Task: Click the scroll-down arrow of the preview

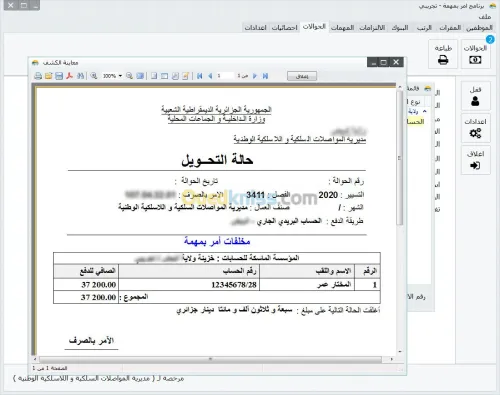Action: [x=399, y=351]
